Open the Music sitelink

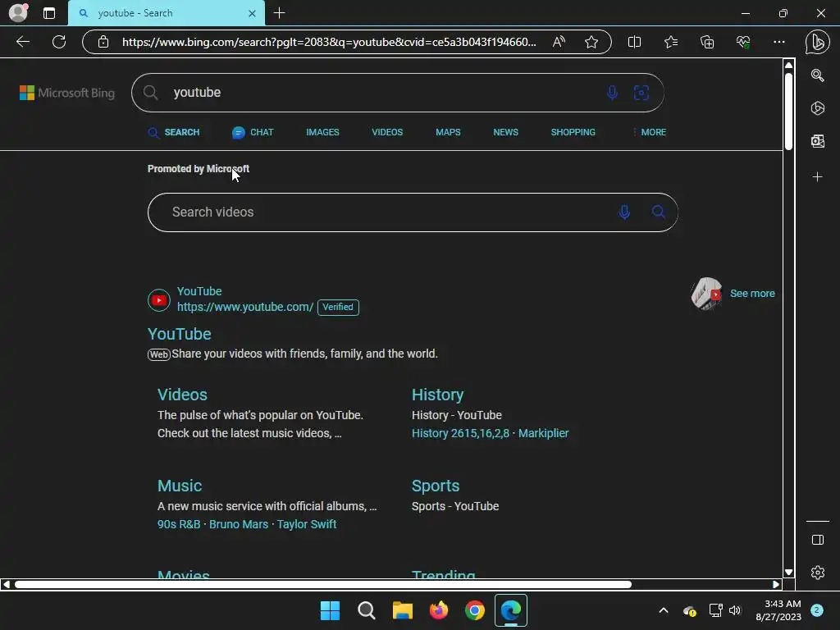(180, 486)
